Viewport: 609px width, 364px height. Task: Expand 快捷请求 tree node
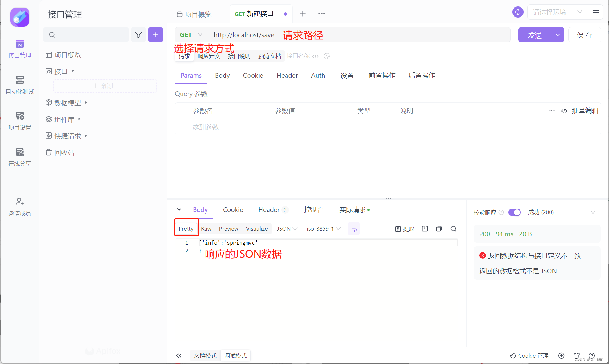[x=86, y=136]
